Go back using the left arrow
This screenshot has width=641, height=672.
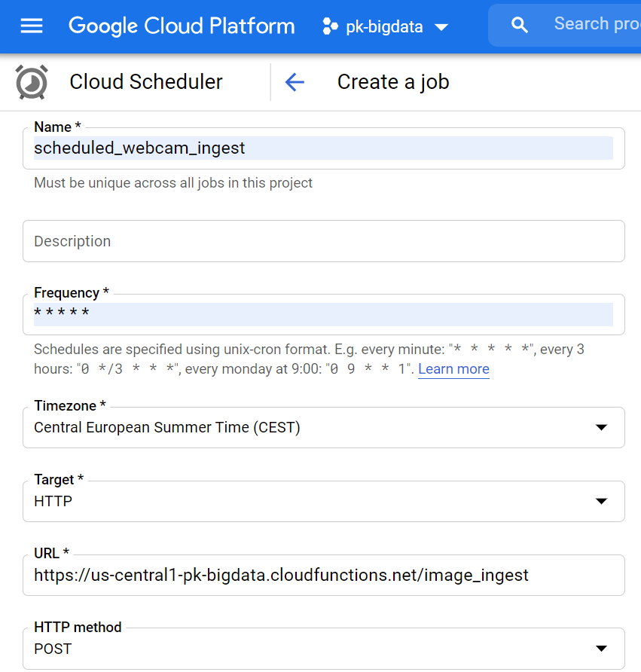click(295, 82)
